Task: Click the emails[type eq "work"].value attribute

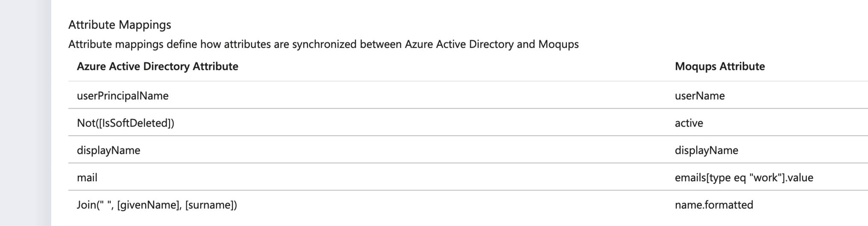Action: (744, 178)
